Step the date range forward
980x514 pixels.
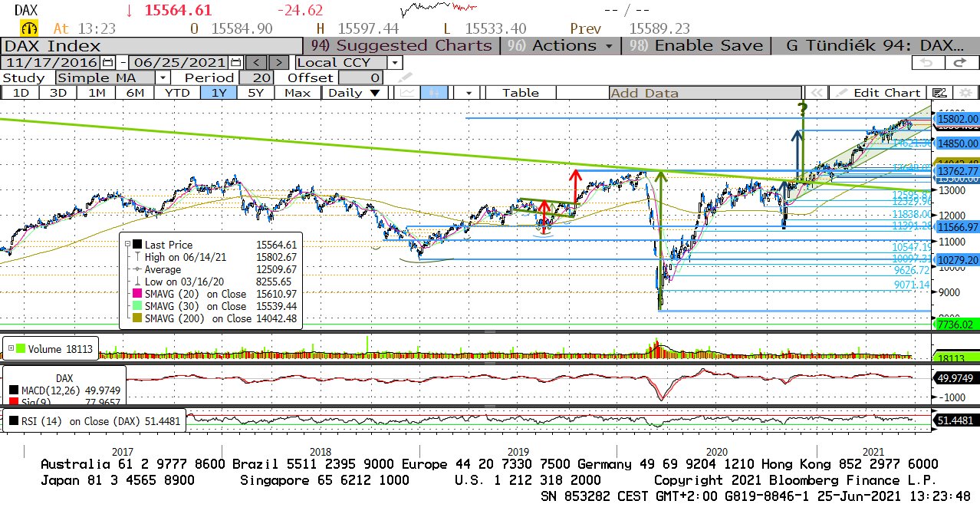point(279,63)
